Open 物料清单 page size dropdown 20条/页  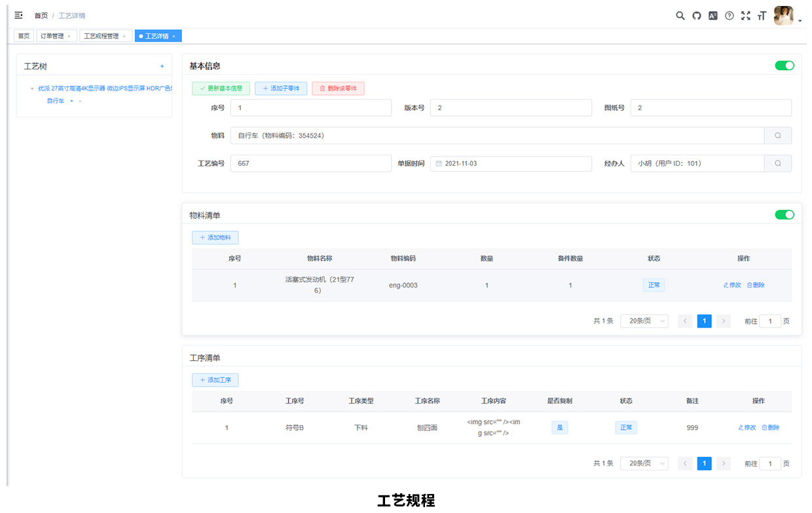644,321
